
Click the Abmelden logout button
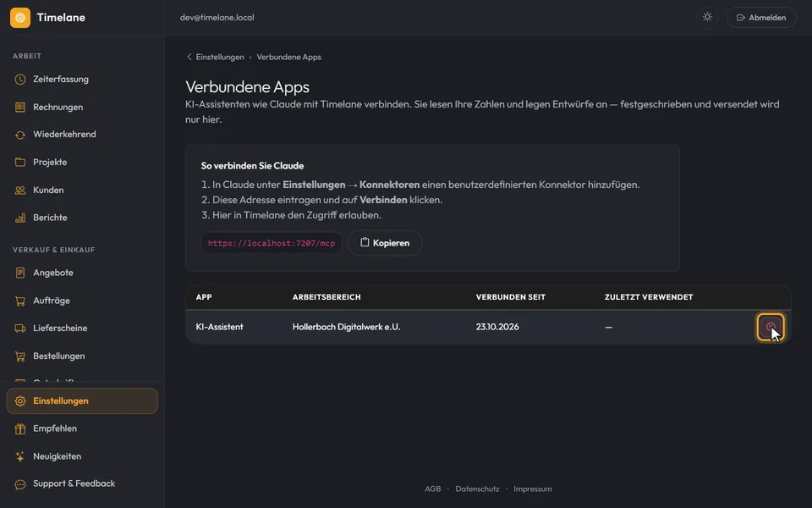click(761, 18)
